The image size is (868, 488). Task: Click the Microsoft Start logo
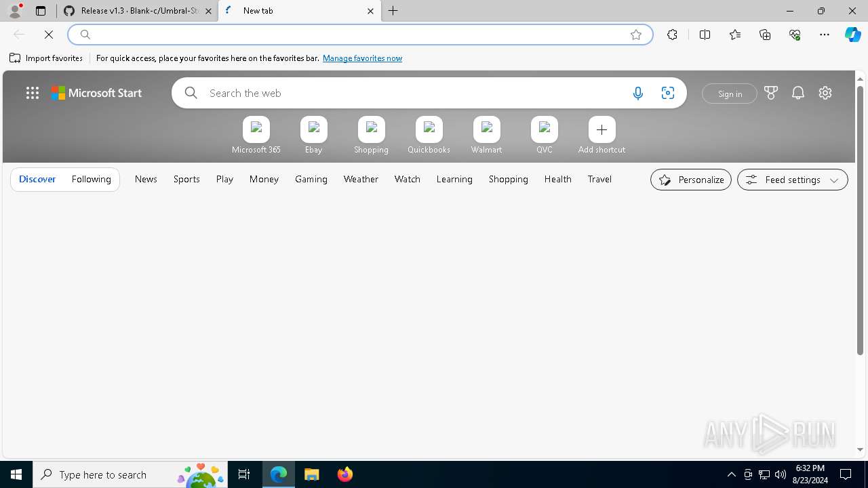pos(96,93)
